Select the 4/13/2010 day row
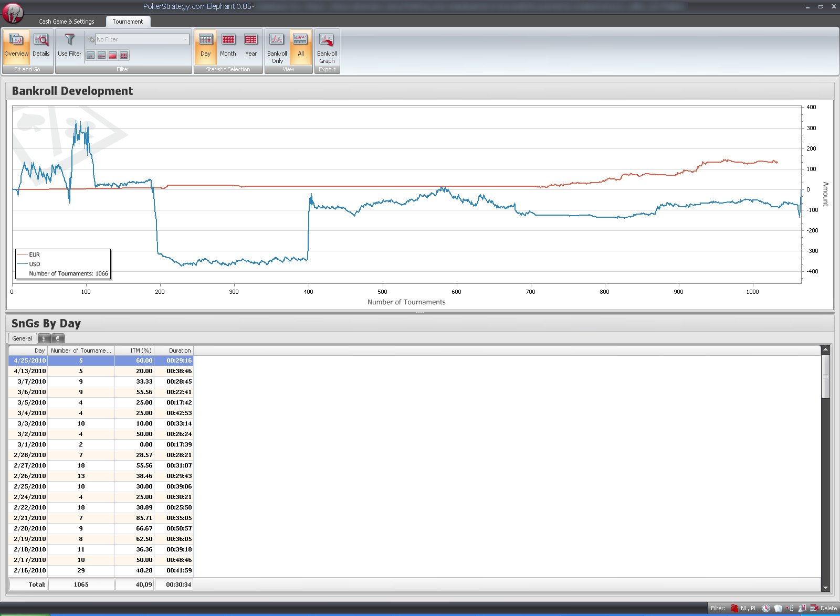The height and width of the screenshot is (616, 840). [101, 371]
